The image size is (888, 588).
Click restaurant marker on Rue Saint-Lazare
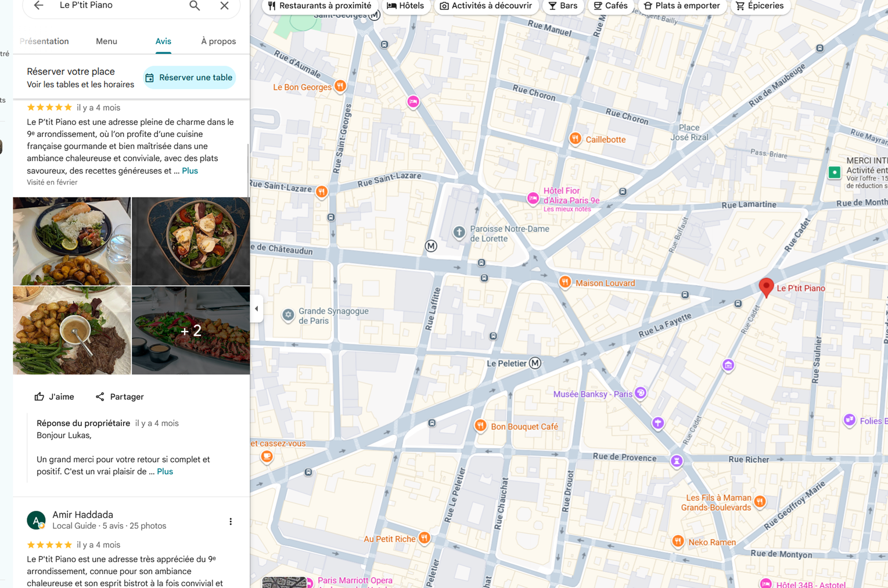coord(322,191)
